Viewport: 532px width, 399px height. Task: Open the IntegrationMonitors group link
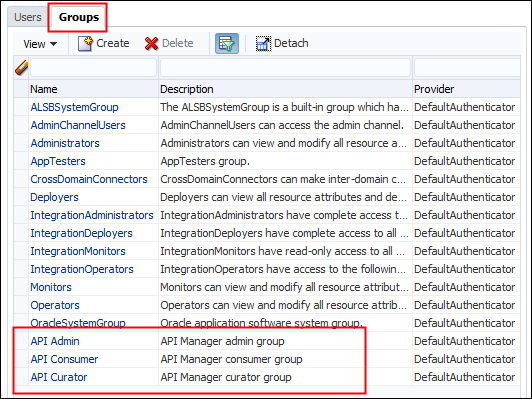coord(78,251)
